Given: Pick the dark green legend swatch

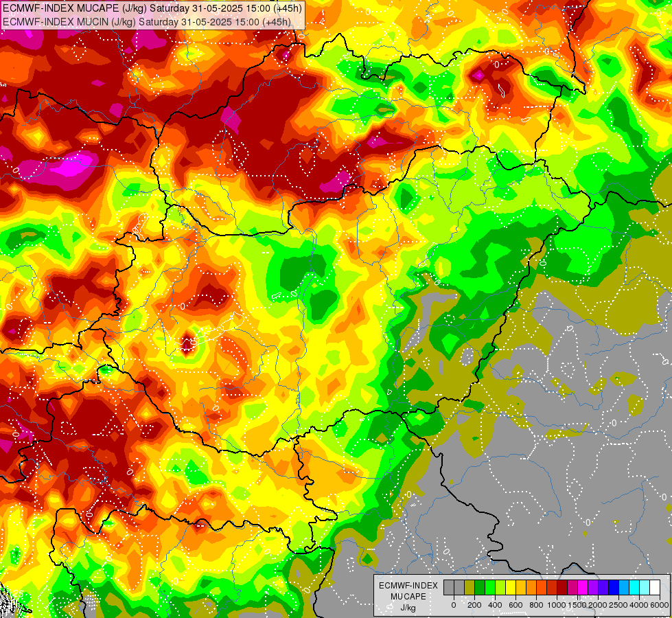Looking at the screenshot, I should tap(480, 588).
